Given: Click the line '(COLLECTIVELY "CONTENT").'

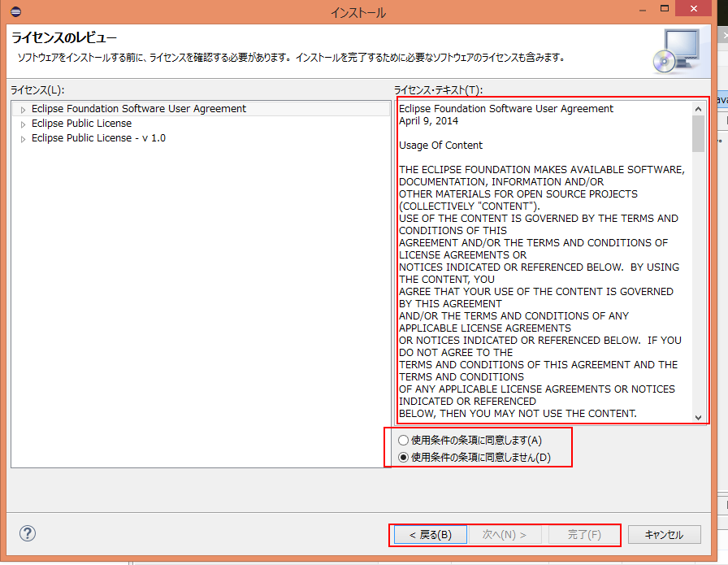Looking at the screenshot, I should [470, 206].
